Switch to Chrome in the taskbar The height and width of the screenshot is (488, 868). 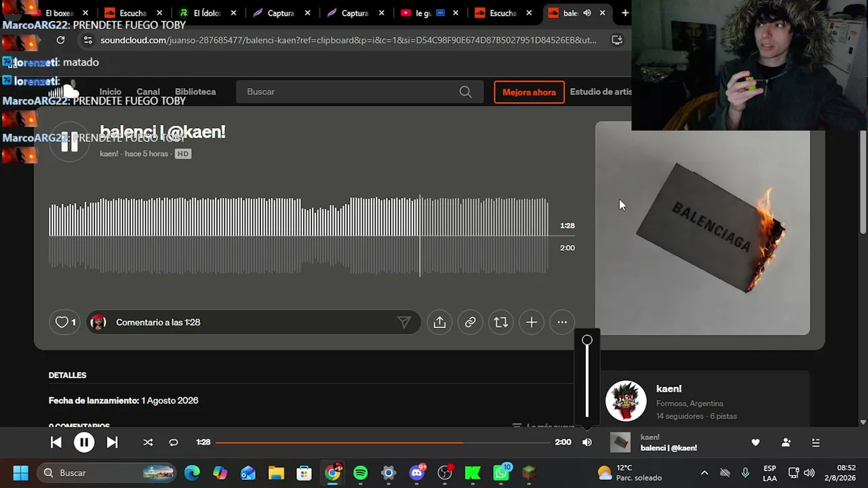coord(332,473)
